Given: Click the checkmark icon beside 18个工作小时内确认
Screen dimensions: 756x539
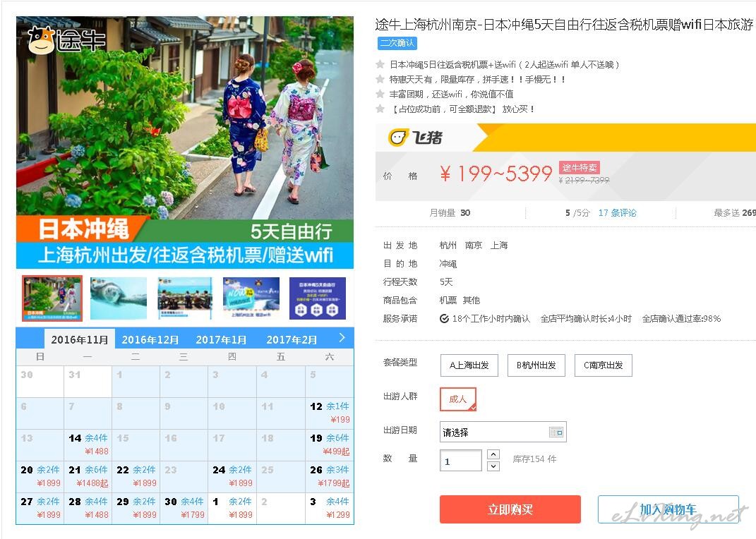Looking at the screenshot, I should (444, 318).
